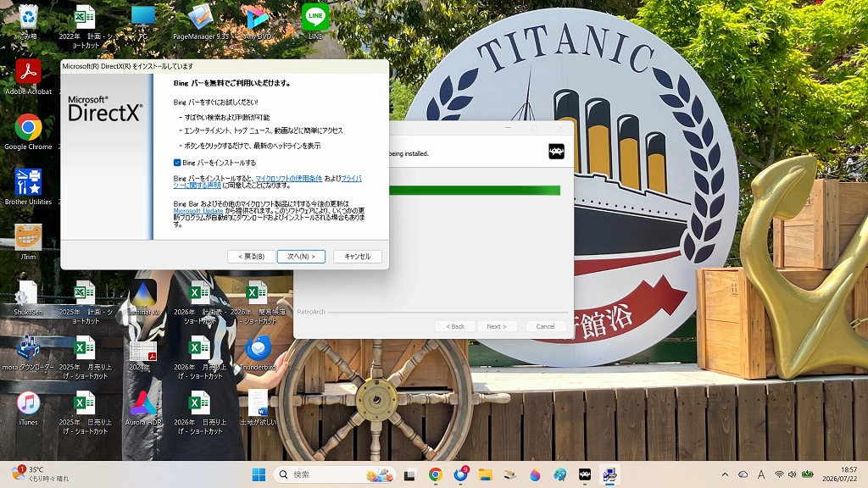Open the weather widget showing 35°C

pos(42,474)
